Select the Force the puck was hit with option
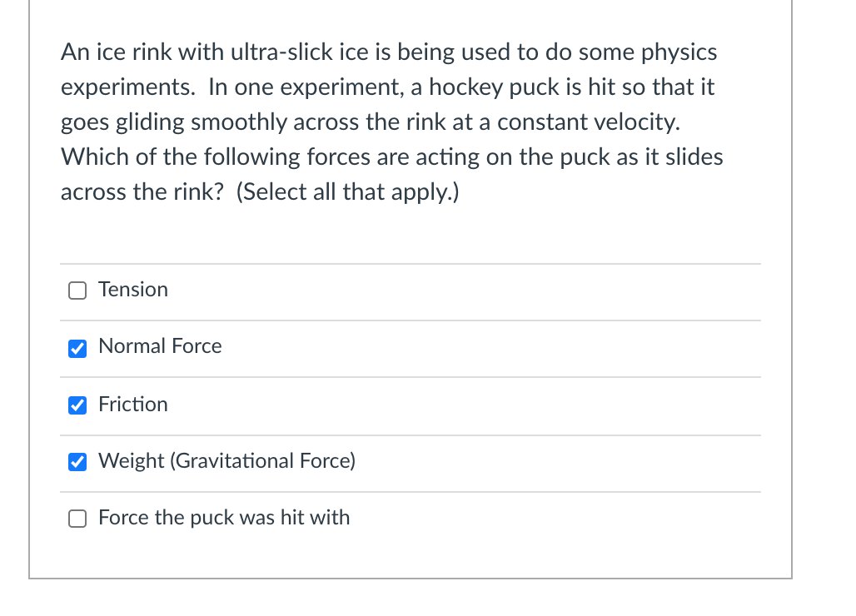 pos(77,518)
